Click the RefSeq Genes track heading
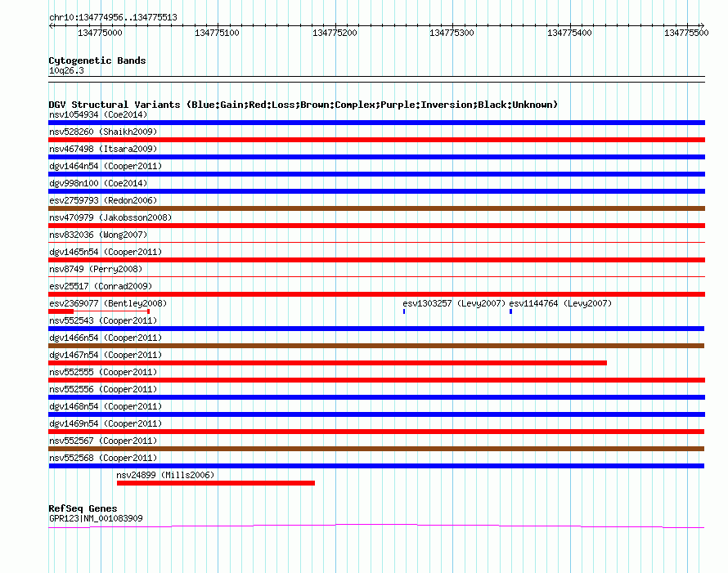The width and height of the screenshot is (728, 573). [83, 508]
